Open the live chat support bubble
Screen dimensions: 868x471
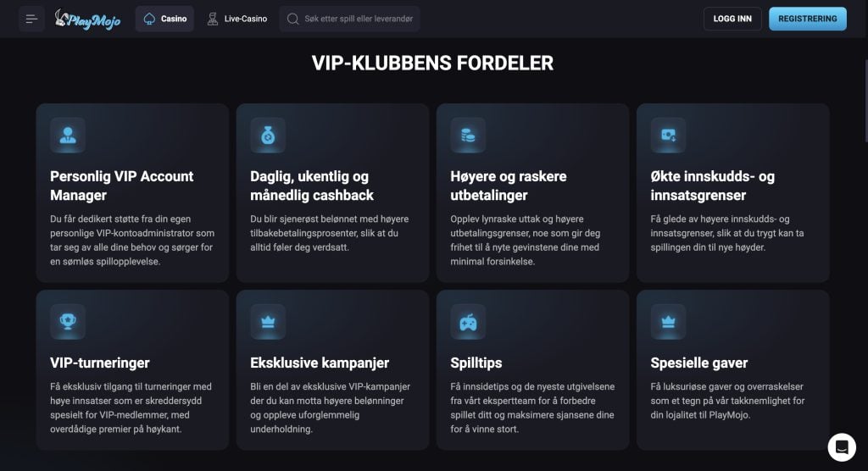pyautogui.click(x=842, y=446)
